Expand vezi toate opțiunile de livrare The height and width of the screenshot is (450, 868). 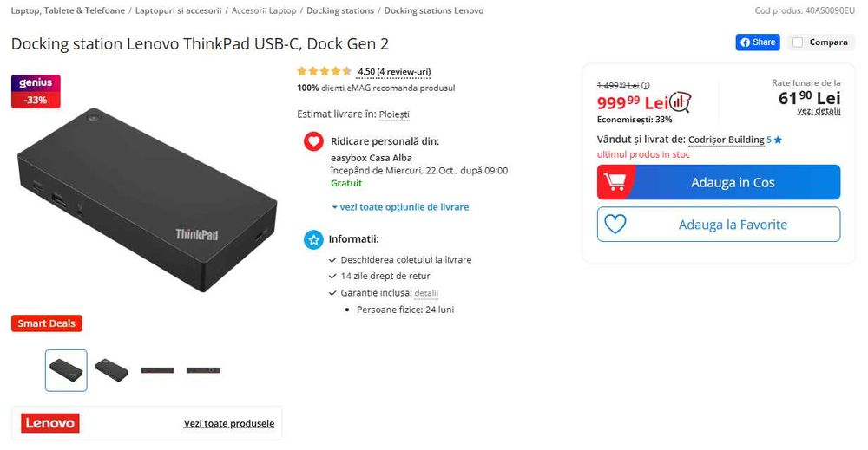tap(400, 207)
